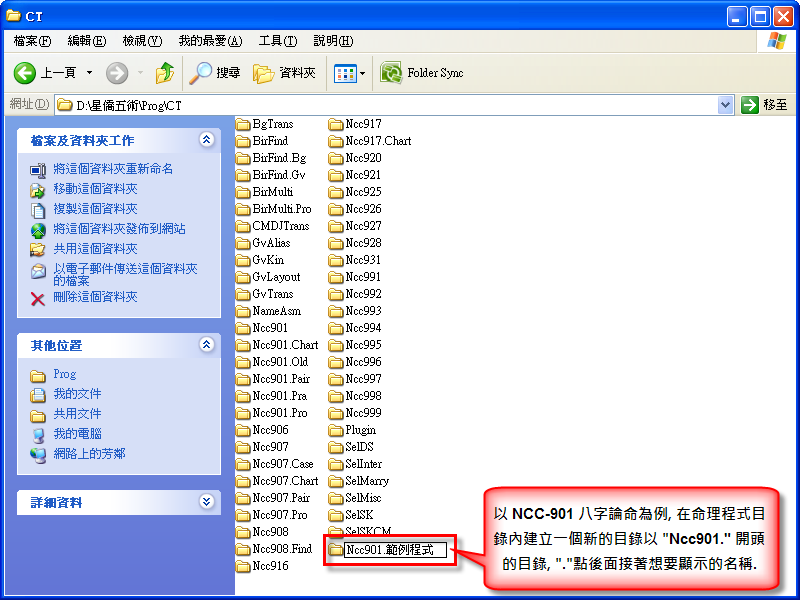Toggle the 資料夾 folders pane button
Image resolution: width=800 pixels, height=600 pixels.
[x=284, y=73]
